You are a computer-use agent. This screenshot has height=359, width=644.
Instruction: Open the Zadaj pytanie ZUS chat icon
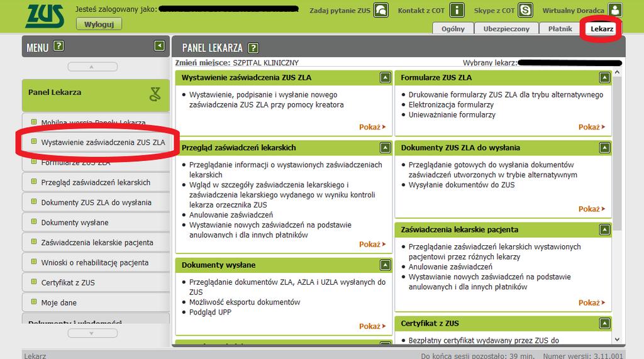(381, 10)
